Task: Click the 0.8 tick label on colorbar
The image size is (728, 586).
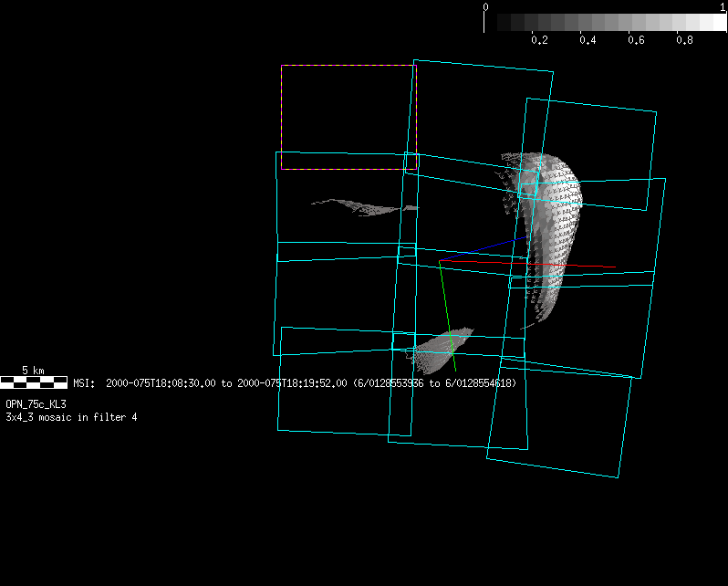Action: pos(684,40)
